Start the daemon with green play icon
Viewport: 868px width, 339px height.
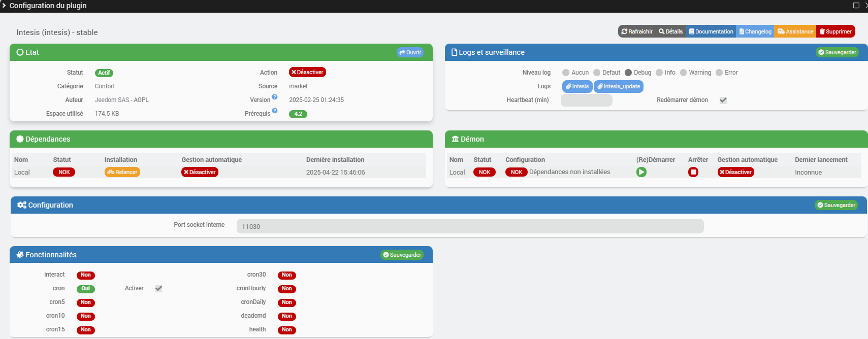click(641, 172)
